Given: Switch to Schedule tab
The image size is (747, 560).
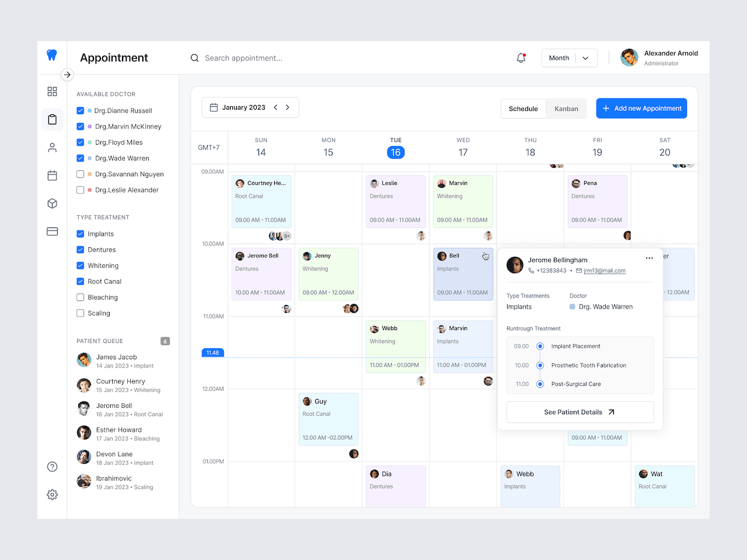Looking at the screenshot, I should tap(523, 108).
